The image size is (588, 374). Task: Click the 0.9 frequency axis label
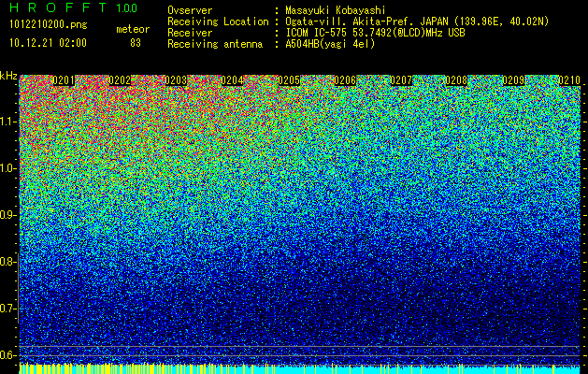[x=8, y=215]
